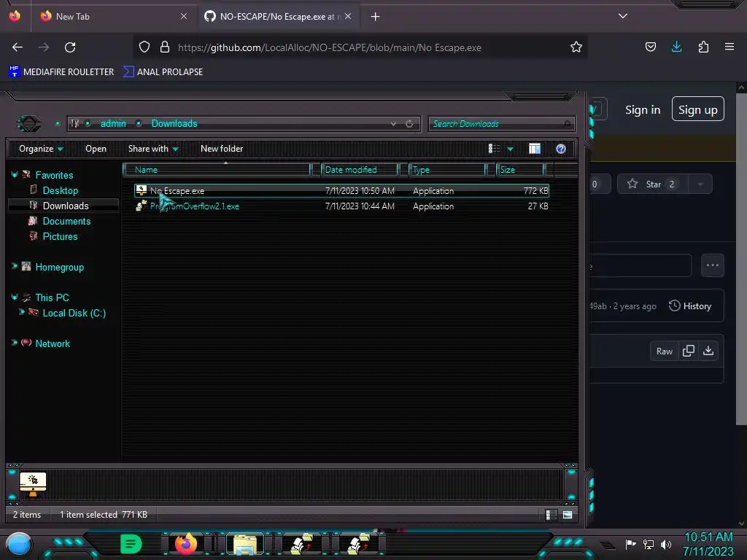Open the green notes app in taskbar

coord(131,544)
